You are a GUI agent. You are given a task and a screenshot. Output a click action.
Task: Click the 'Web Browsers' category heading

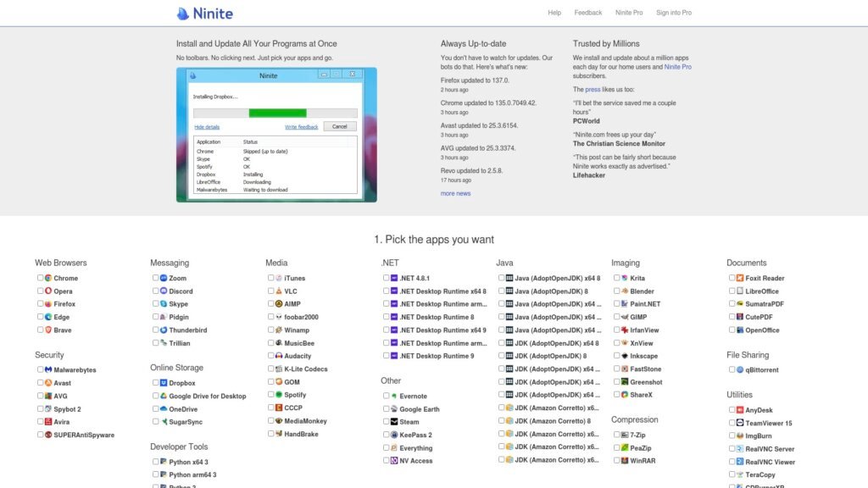coord(61,263)
